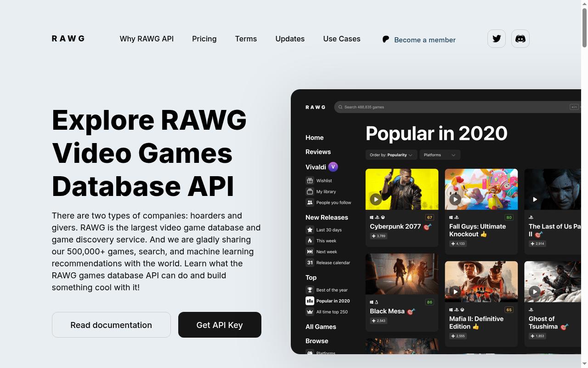The height and width of the screenshot is (368, 588).
Task: Click the Home link in the sidebar
Action: pos(315,138)
